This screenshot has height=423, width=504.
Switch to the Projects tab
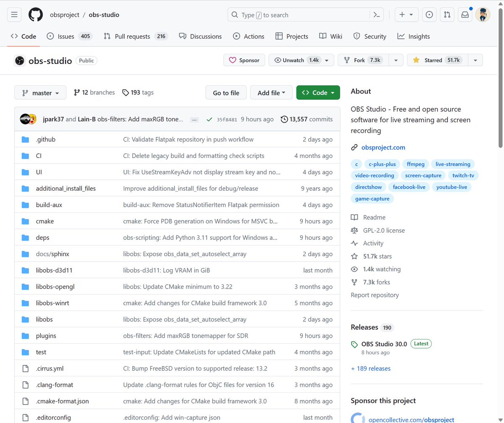[x=292, y=37]
